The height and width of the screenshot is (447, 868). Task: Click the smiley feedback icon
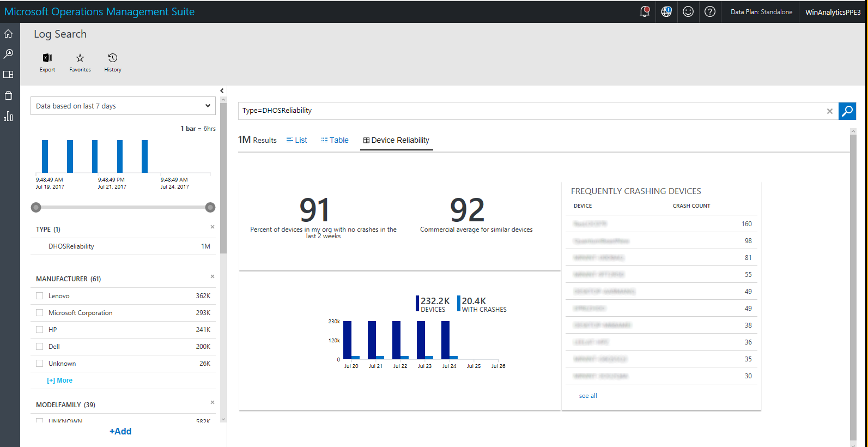click(x=688, y=11)
